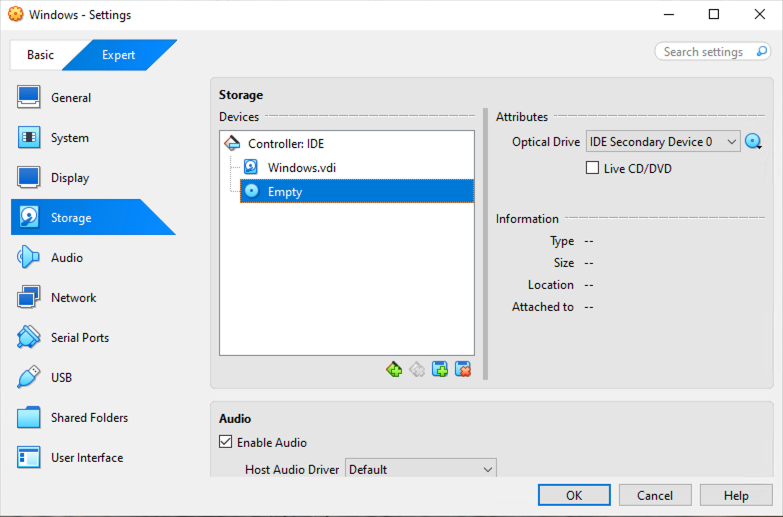The width and height of the screenshot is (783, 517).
Task: Close the Settings window
Action: (760, 14)
